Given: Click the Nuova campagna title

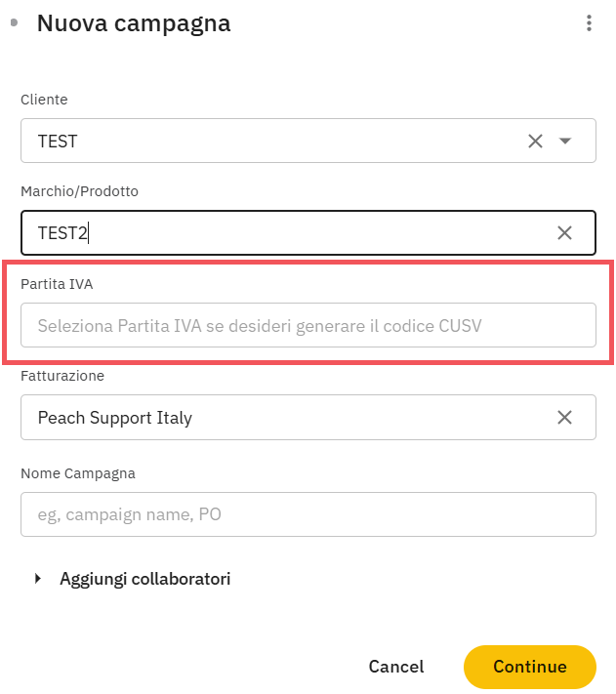Looking at the screenshot, I should click(134, 23).
